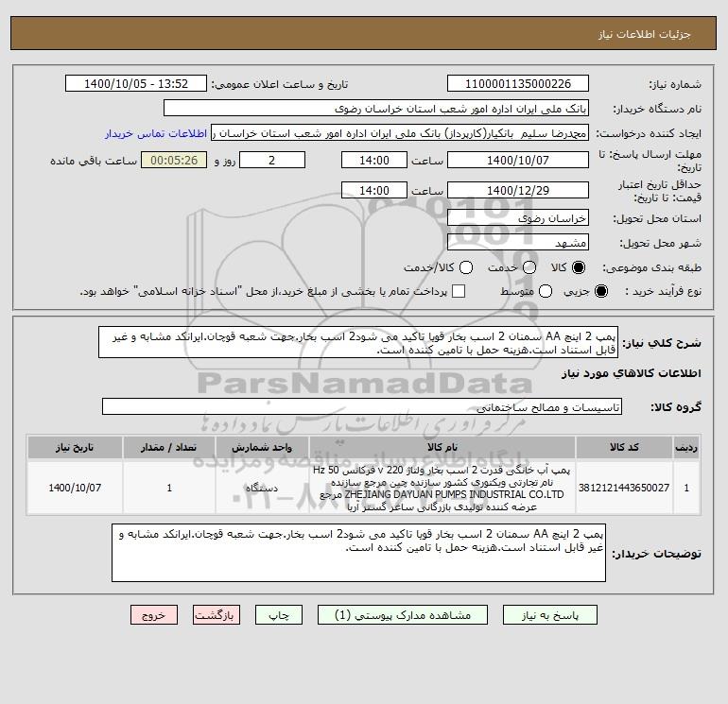Click the ZHEJIANG DAYUAN PUMPS product name cell
Viewport: 728px width, 704px height.
click(x=442, y=488)
